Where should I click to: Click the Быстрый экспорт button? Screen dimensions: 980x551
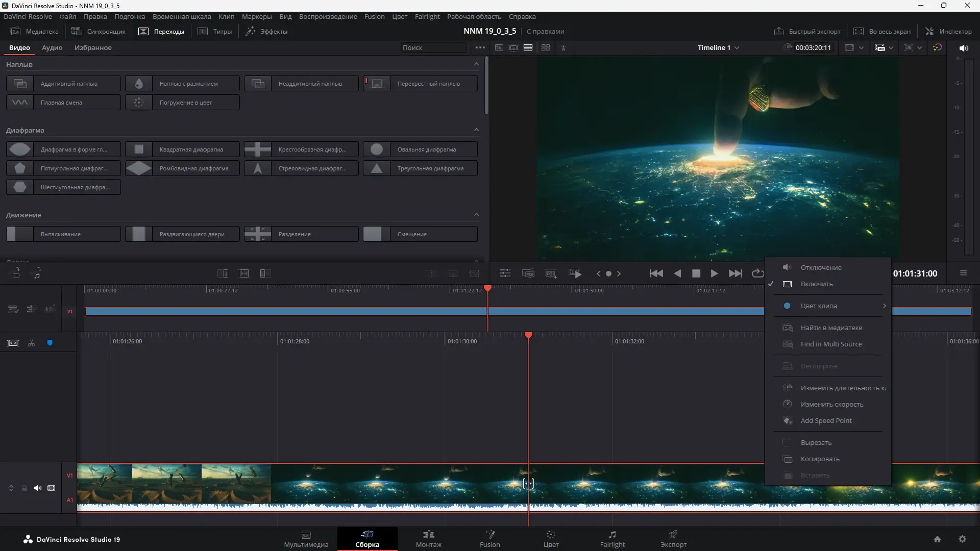[807, 31]
